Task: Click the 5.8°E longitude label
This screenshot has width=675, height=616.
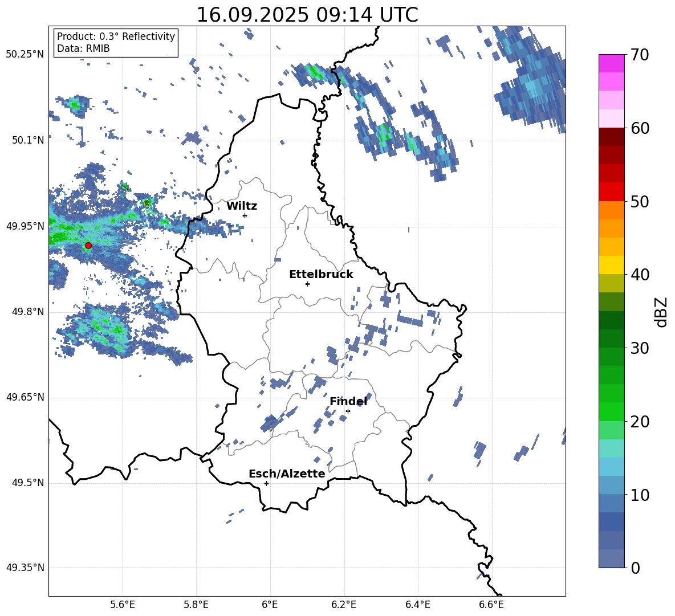Action: pos(196,605)
